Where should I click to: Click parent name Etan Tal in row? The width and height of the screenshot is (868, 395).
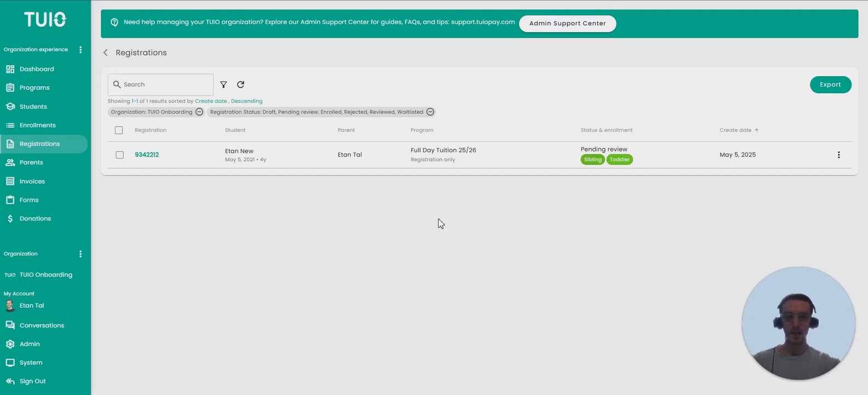[x=350, y=155]
